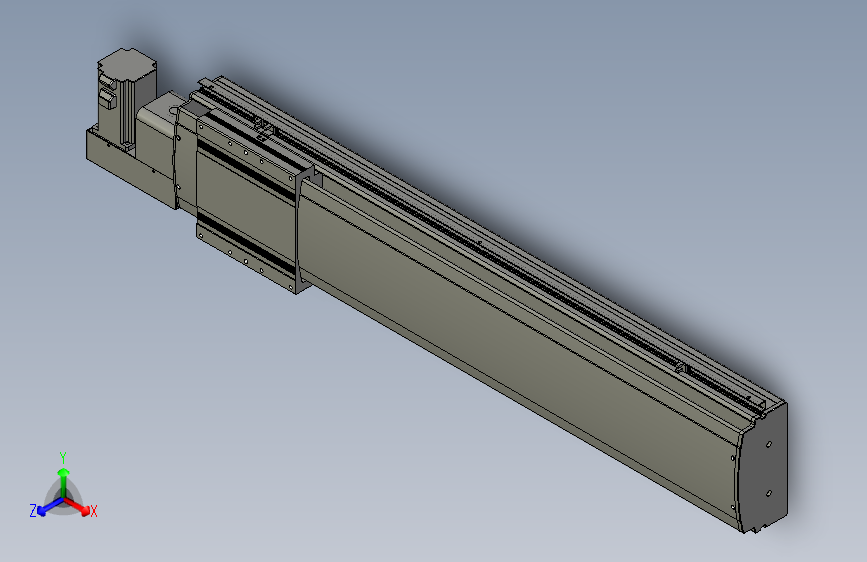The height and width of the screenshot is (562, 867).
Task: Click the green Y axis arrow on the triad
Action: (64, 483)
